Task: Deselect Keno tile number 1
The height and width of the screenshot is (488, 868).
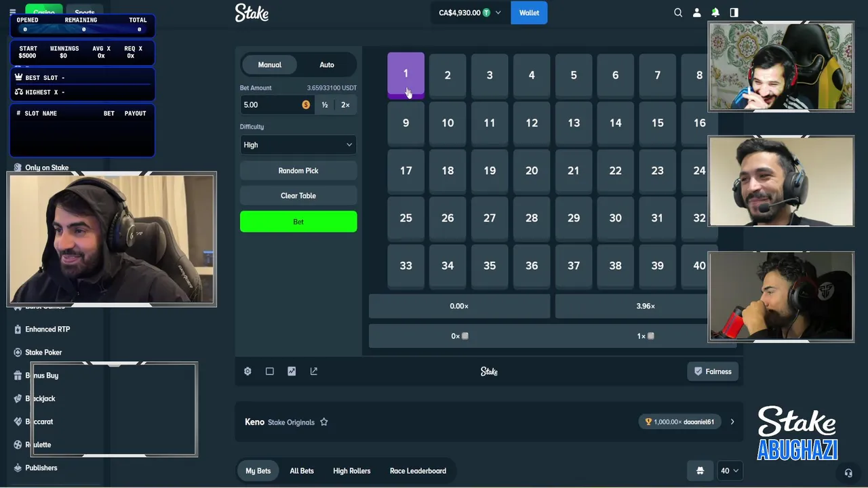Action: (x=406, y=75)
